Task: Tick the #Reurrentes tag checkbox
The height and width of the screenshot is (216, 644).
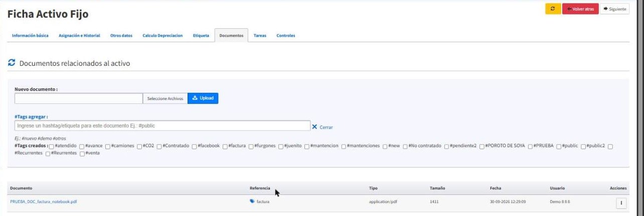Action: (x=48, y=153)
